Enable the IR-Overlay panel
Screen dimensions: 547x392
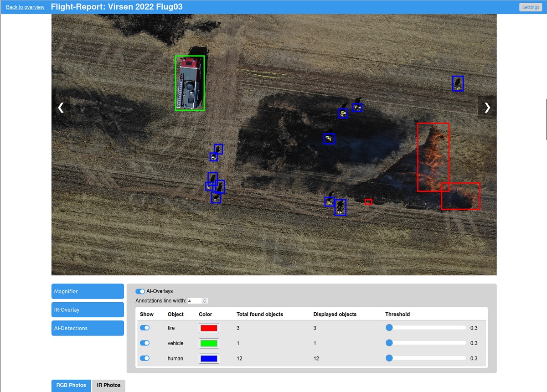click(88, 309)
